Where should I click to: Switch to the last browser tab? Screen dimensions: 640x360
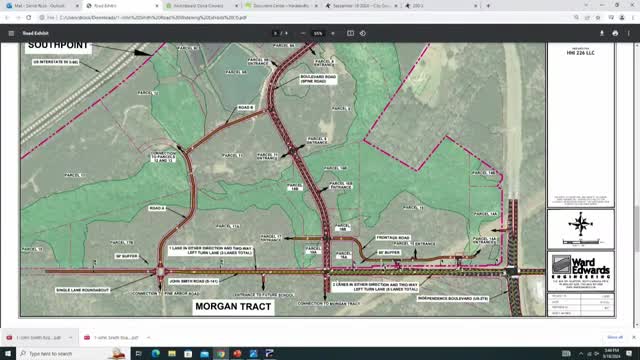[x=441, y=6]
